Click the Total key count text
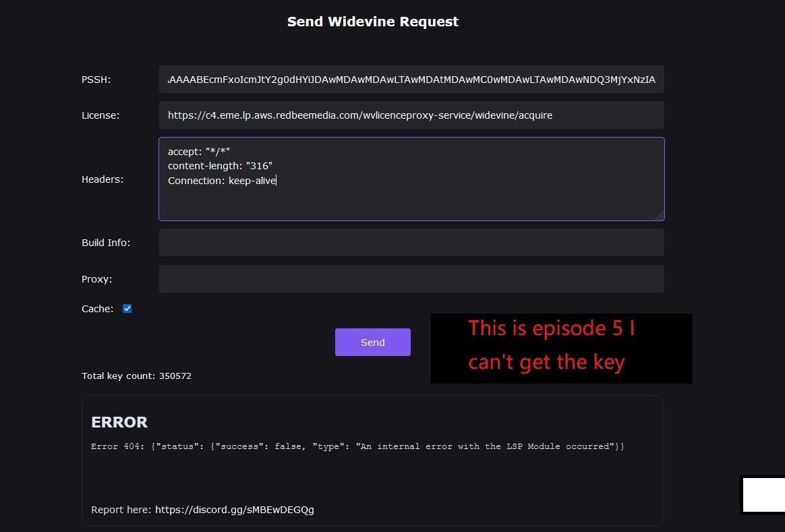The width and height of the screenshot is (785, 532). pos(136,376)
